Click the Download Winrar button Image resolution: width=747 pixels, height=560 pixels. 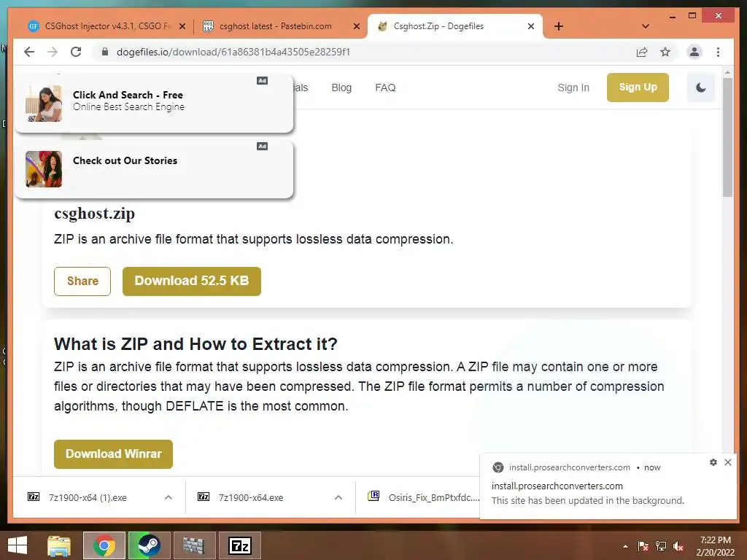[113, 454]
